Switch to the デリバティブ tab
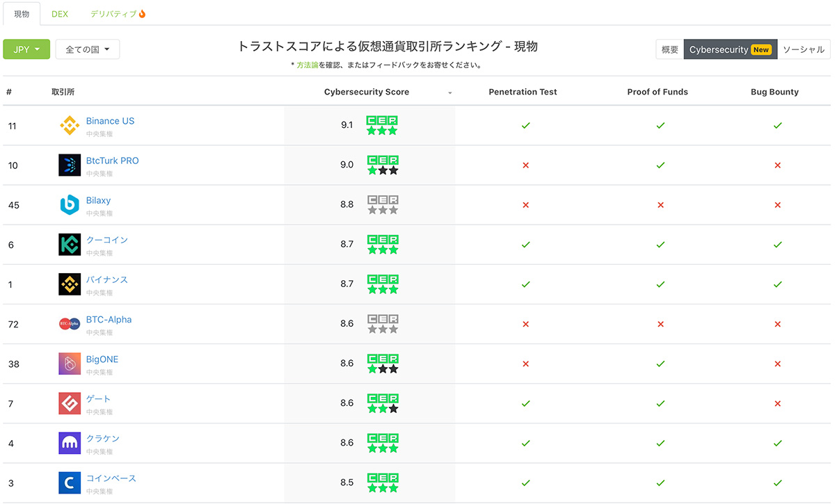 118,14
